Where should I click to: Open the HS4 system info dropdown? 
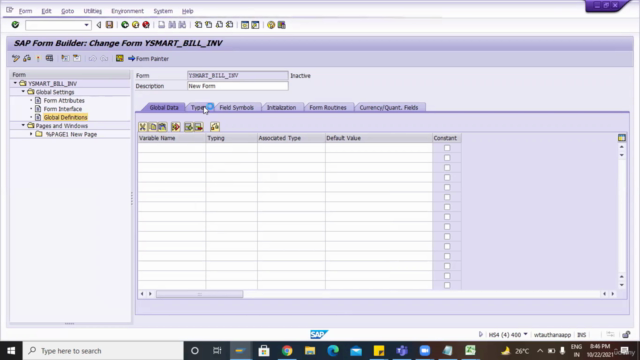tap(525, 334)
